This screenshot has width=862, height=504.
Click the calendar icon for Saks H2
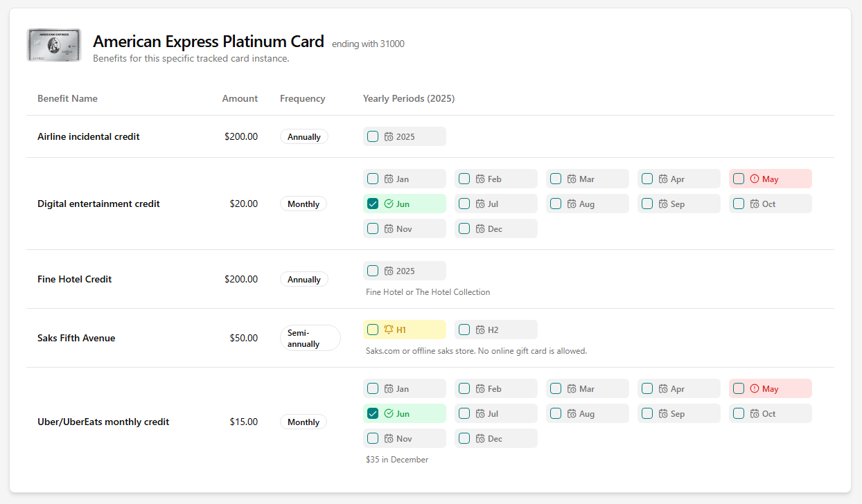[480, 330]
